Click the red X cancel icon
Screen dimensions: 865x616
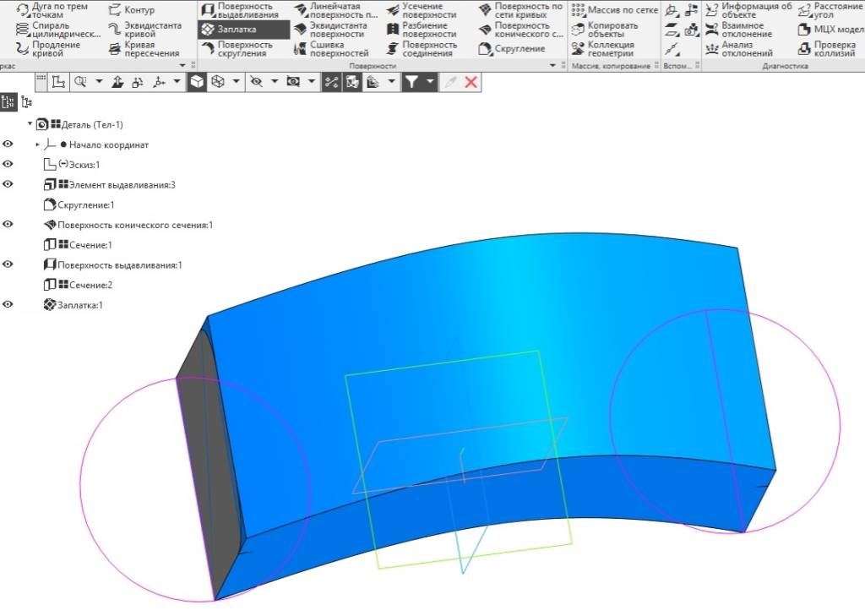pyautogui.click(x=471, y=82)
